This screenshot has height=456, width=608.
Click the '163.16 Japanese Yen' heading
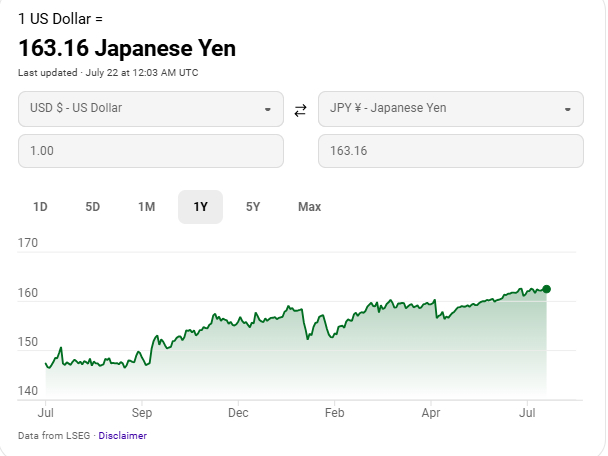pyautogui.click(x=127, y=48)
